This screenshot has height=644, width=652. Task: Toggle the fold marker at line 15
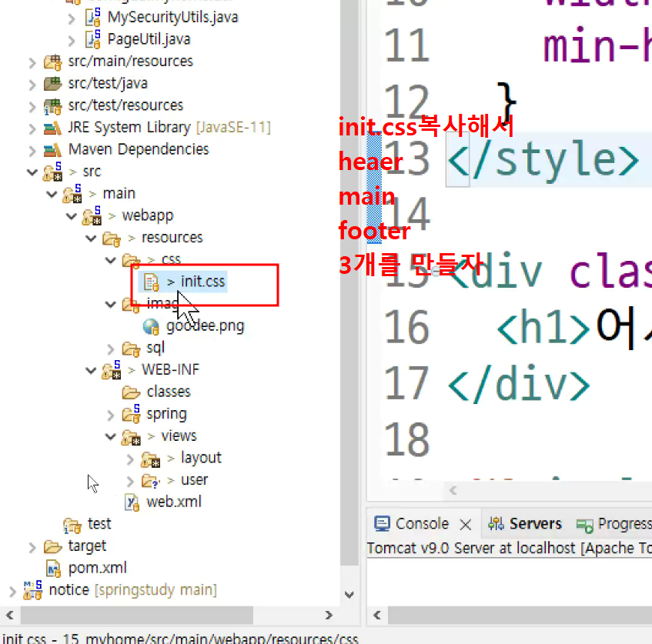click(x=436, y=272)
